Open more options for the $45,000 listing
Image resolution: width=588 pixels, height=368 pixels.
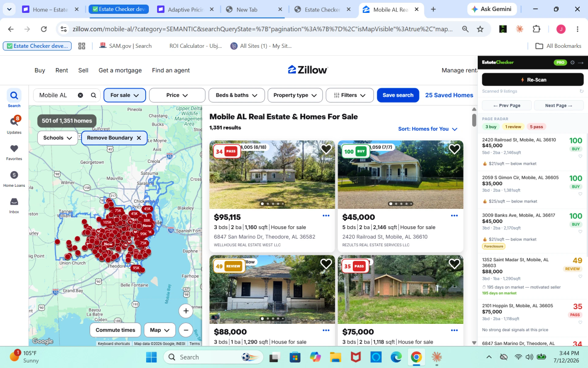(454, 216)
